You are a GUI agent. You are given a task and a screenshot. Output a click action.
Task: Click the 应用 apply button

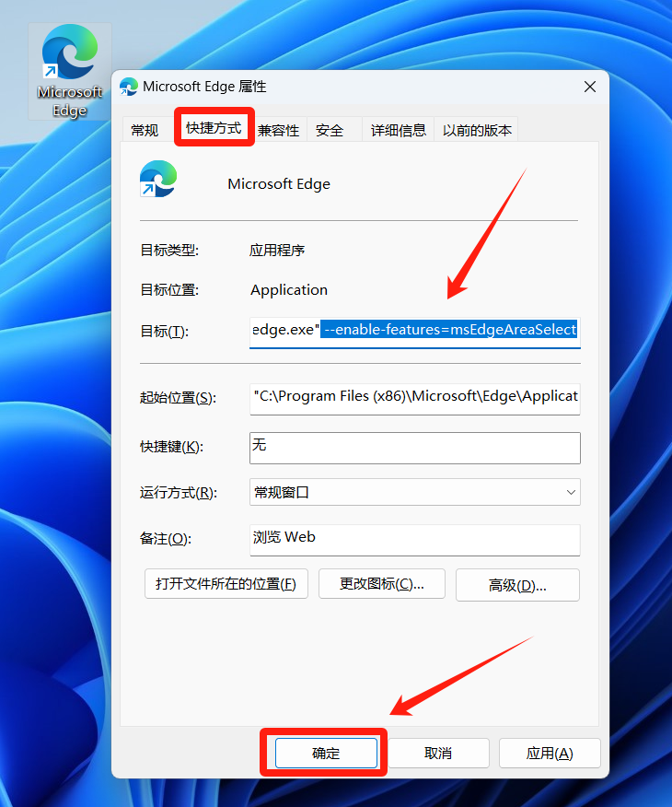click(550, 753)
